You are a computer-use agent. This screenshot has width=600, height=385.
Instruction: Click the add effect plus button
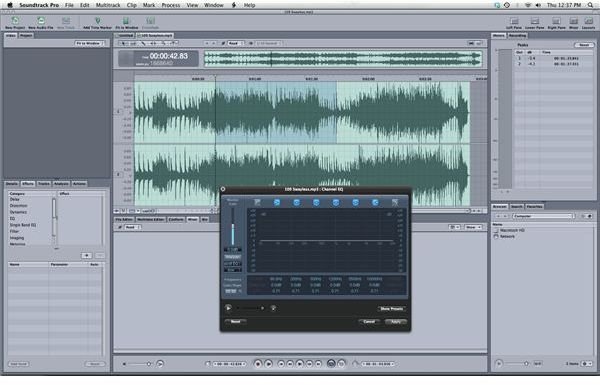pos(86,255)
